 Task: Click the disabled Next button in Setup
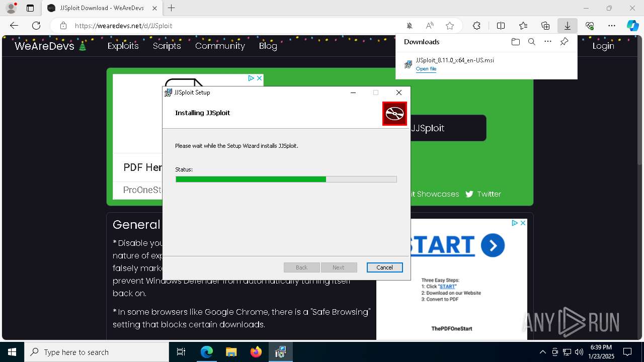tap(339, 267)
